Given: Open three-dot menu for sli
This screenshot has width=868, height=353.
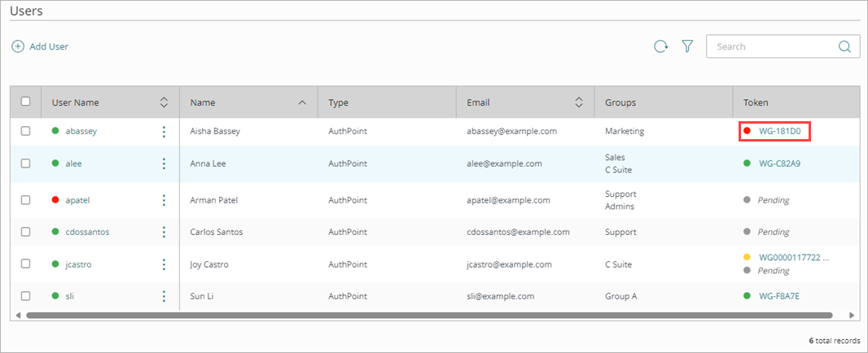Looking at the screenshot, I should pyautogui.click(x=164, y=296).
